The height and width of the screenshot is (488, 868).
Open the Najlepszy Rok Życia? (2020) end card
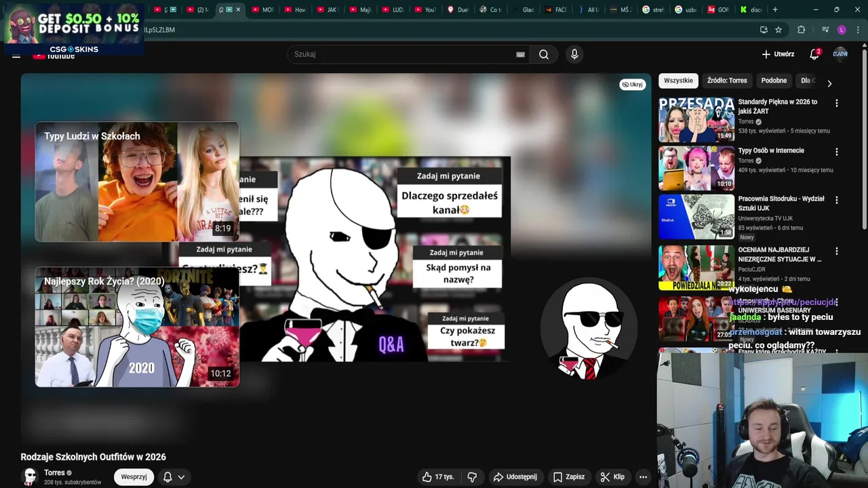pos(137,327)
